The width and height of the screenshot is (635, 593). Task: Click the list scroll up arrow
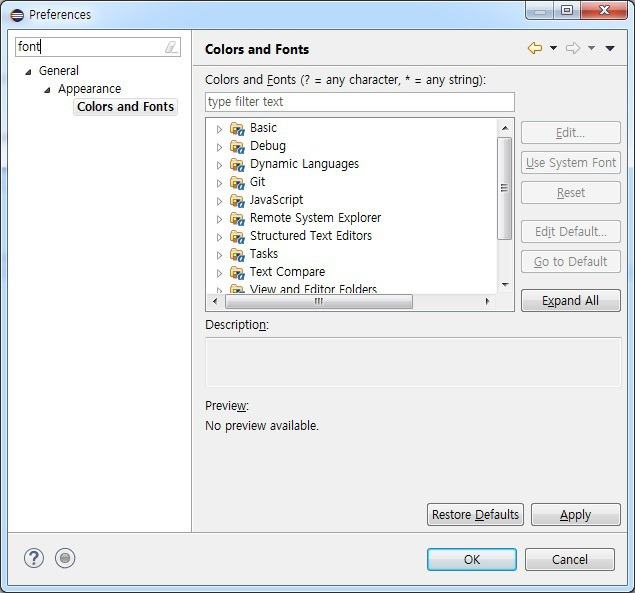(x=505, y=128)
